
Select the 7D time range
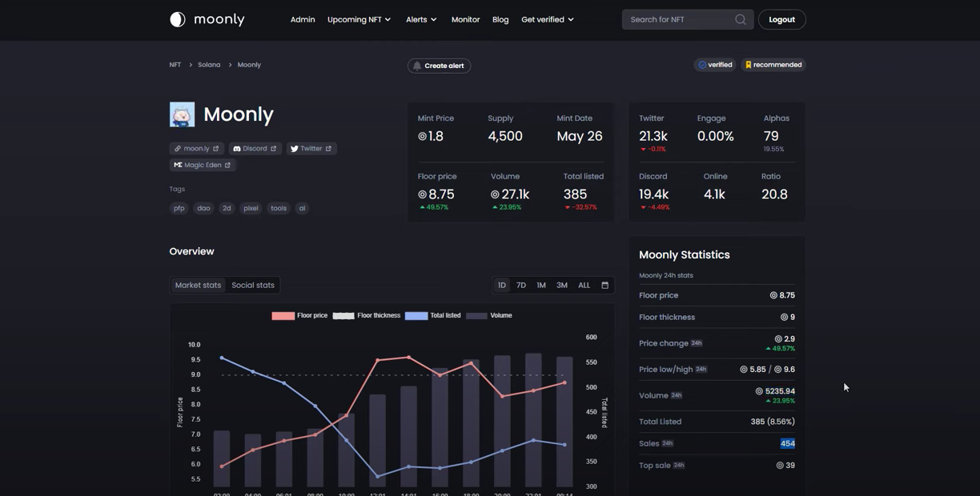(x=521, y=285)
